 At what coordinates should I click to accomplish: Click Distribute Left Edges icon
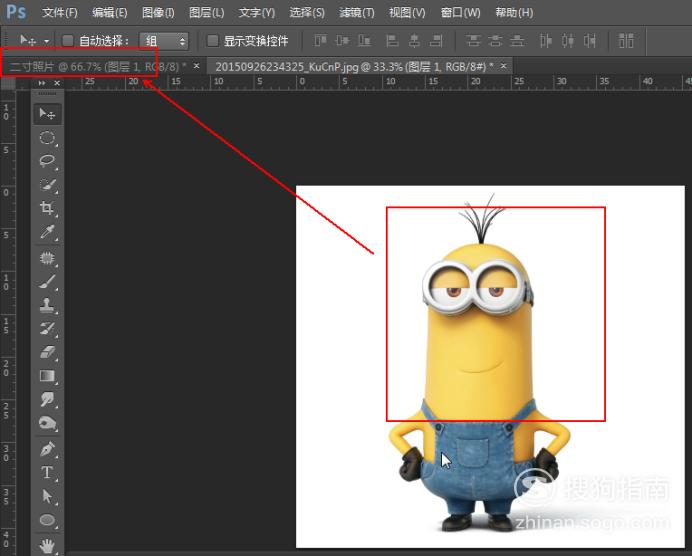(546, 41)
